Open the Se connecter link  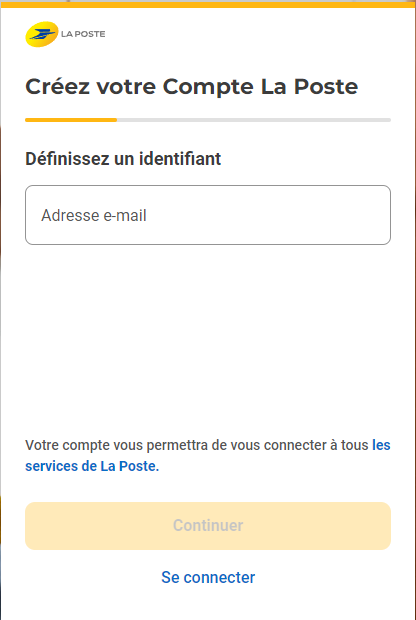[208, 577]
